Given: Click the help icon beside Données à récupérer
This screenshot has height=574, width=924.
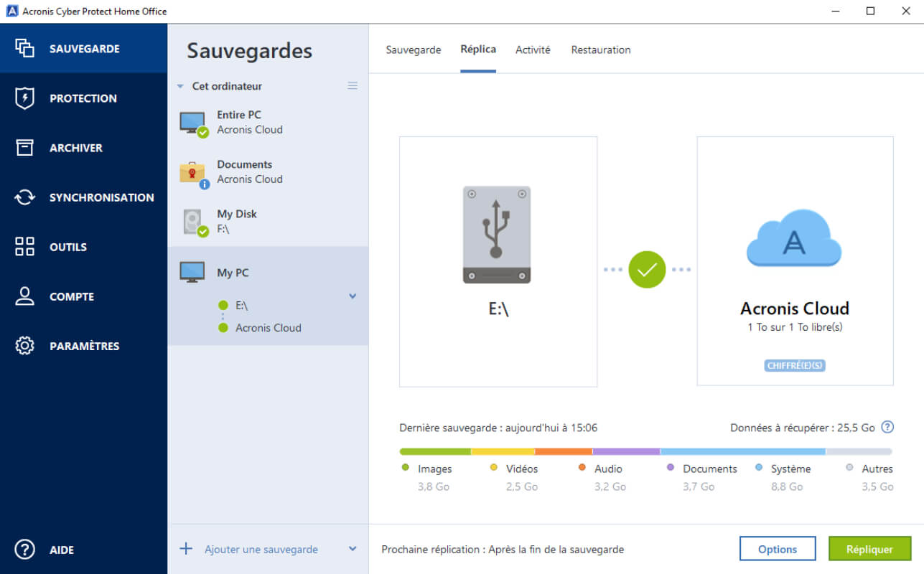Looking at the screenshot, I should pos(887,427).
